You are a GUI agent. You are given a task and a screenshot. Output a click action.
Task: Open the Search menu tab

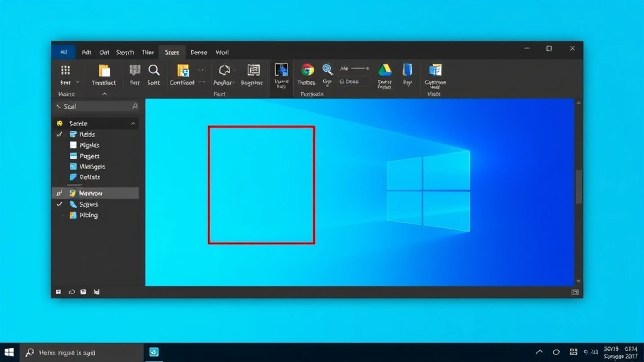(x=125, y=53)
